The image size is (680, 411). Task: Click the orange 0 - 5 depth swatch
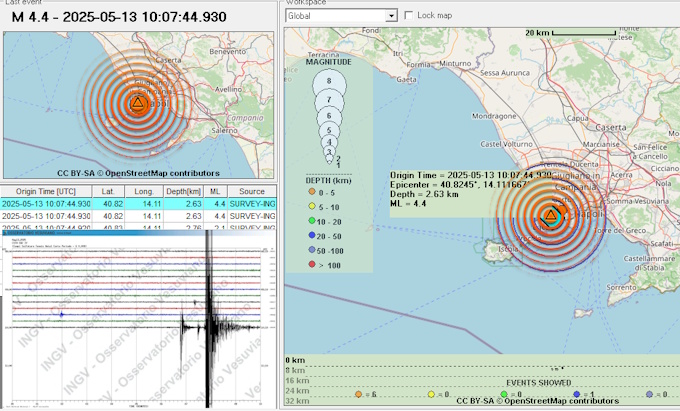[313, 190]
